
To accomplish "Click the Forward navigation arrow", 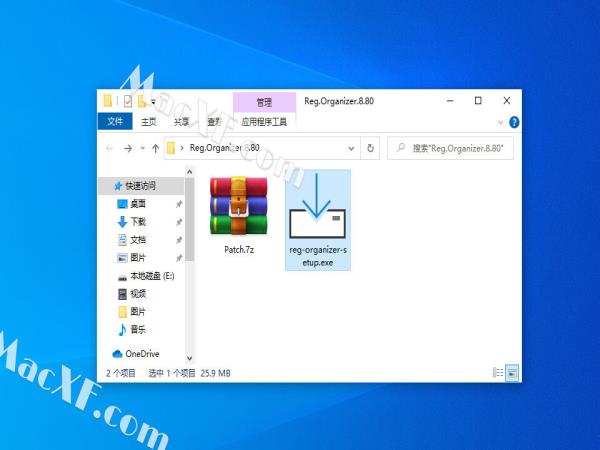I will click(128, 148).
